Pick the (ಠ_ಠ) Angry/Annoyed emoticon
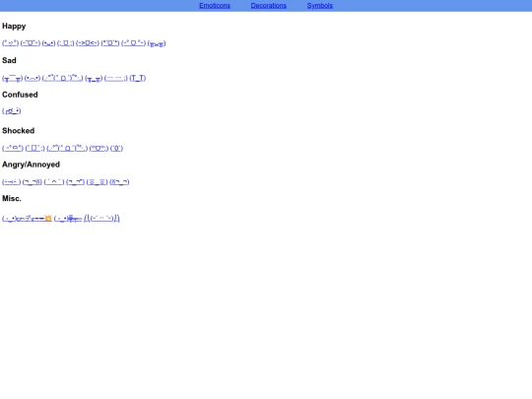Screen dimensions: 532x399 [x=97, y=182]
